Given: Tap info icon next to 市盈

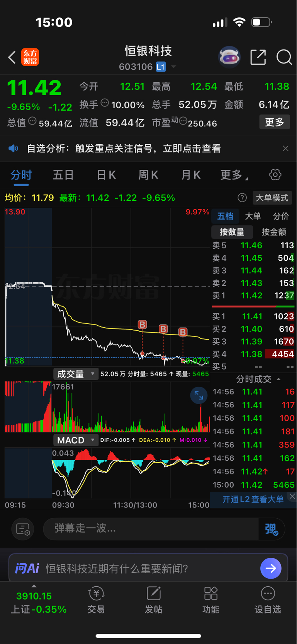Looking at the screenshot, I should pos(183,121).
